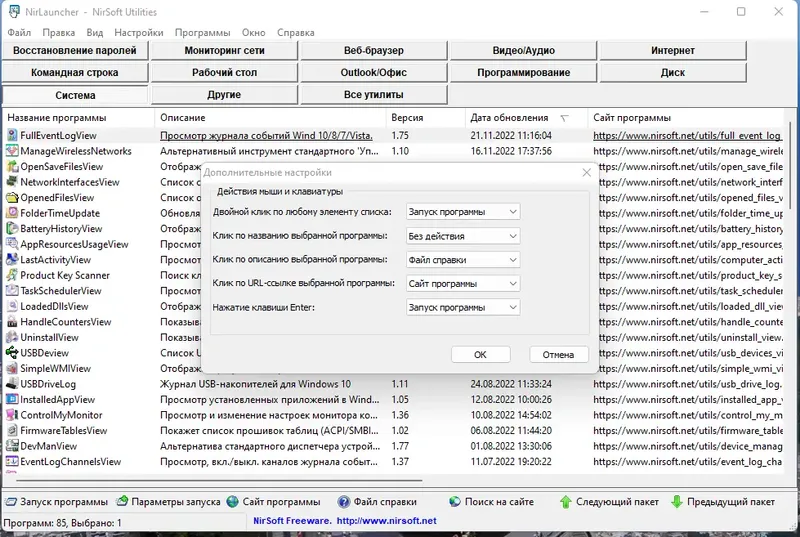Select the EventLogChannelsView icon

[x=12, y=462]
